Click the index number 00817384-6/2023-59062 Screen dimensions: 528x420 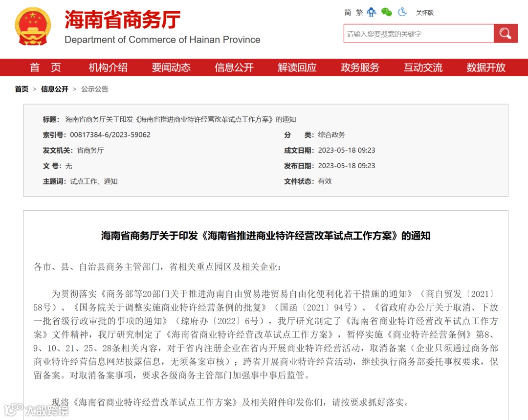click(110, 135)
